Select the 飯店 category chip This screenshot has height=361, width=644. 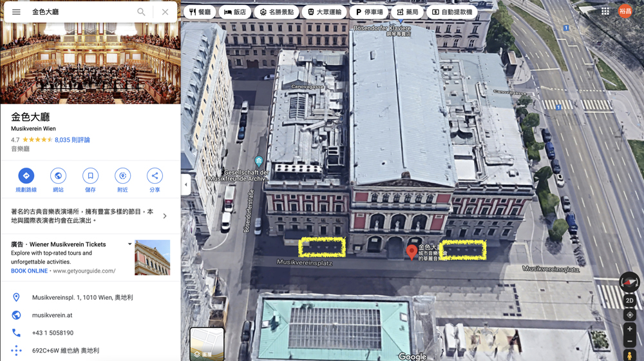coord(235,12)
